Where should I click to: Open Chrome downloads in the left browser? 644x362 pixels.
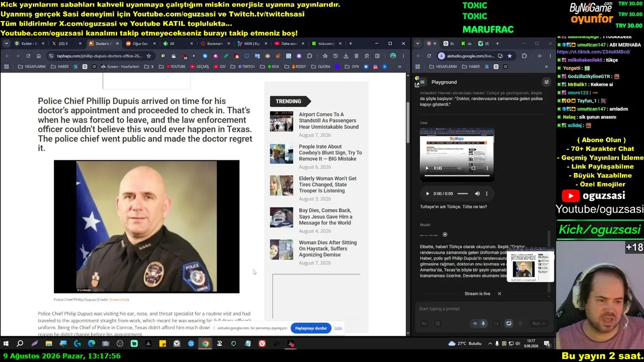pyautogui.click(x=346, y=56)
